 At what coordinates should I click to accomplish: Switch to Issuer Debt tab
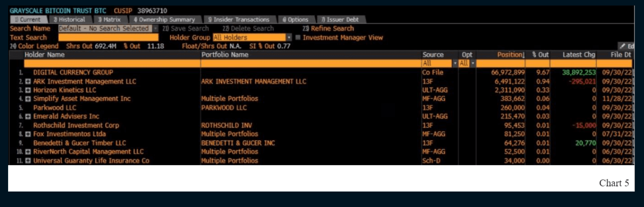click(341, 20)
